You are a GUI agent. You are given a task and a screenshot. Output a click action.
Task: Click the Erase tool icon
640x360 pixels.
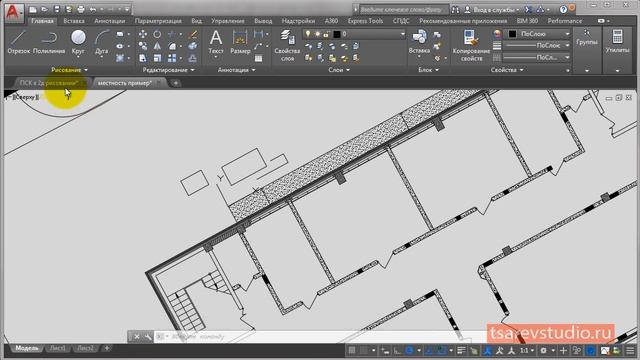point(193,34)
